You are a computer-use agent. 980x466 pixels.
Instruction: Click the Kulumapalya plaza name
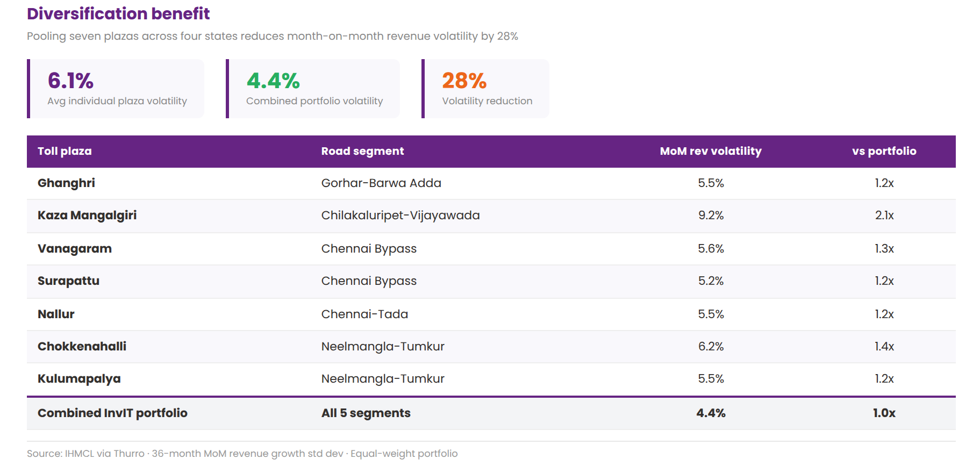(x=79, y=379)
